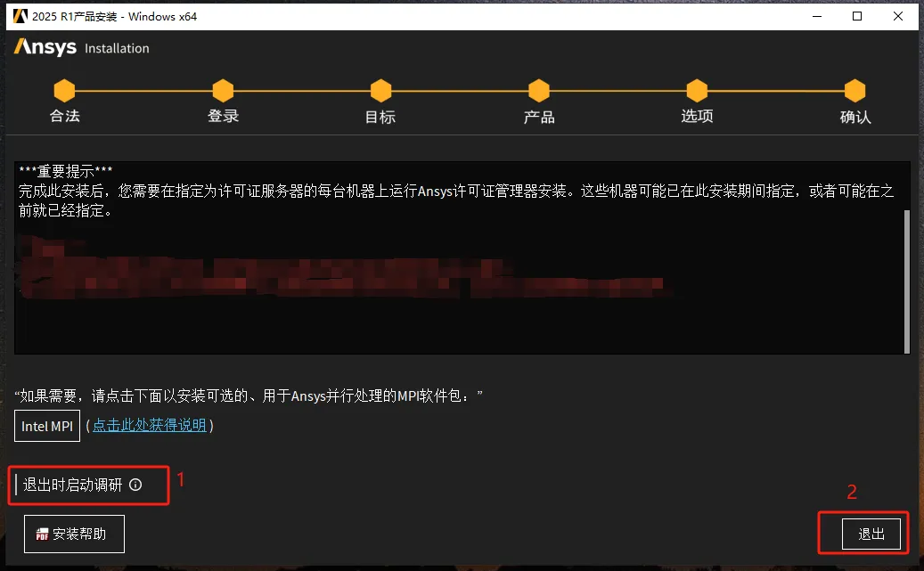Click the Ansys Installation header logo

81,47
